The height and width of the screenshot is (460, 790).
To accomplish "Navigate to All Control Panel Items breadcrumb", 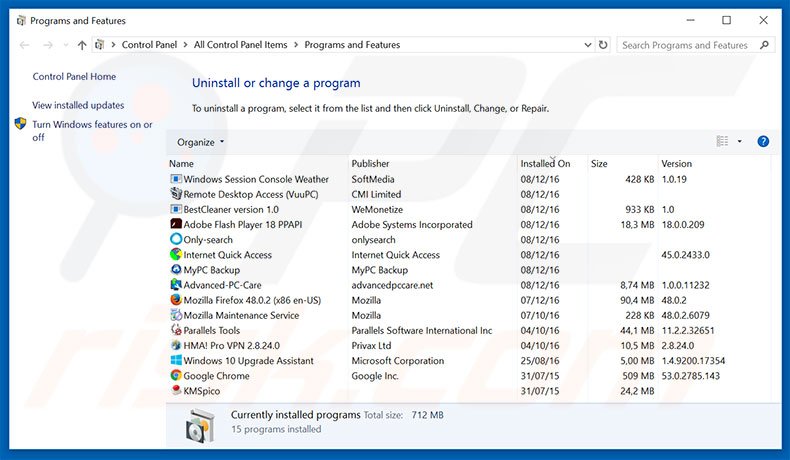I will point(240,45).
